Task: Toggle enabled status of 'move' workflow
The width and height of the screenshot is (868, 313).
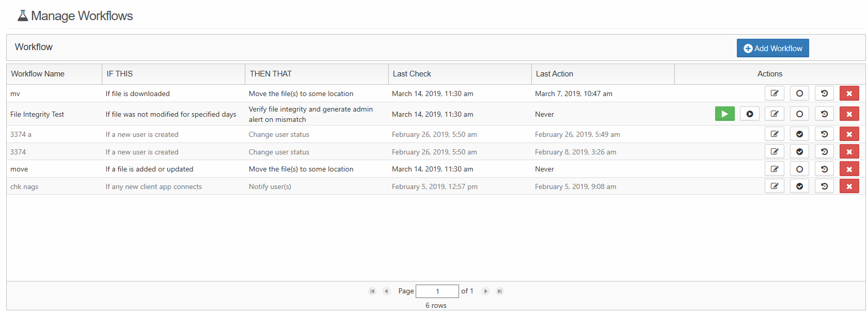Action: pyautogui.click(x=799, y=169)
